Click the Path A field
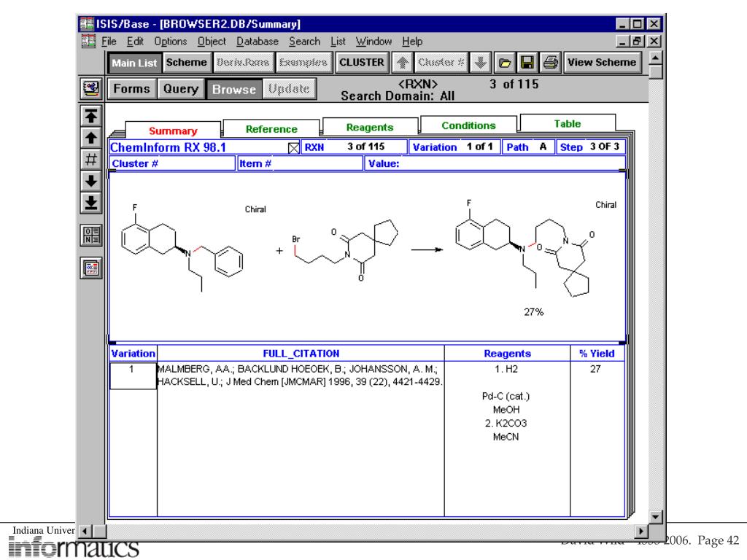 527,147
